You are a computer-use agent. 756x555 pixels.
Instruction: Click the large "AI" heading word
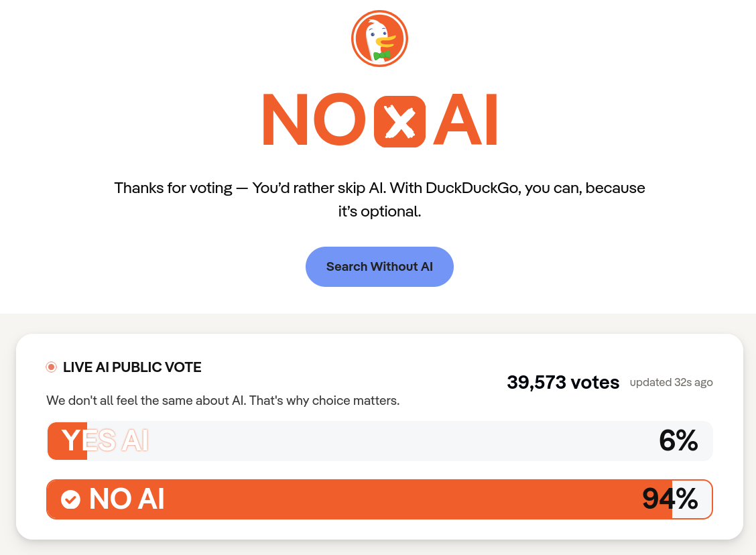pyautogui.click(x=465, y=121)
